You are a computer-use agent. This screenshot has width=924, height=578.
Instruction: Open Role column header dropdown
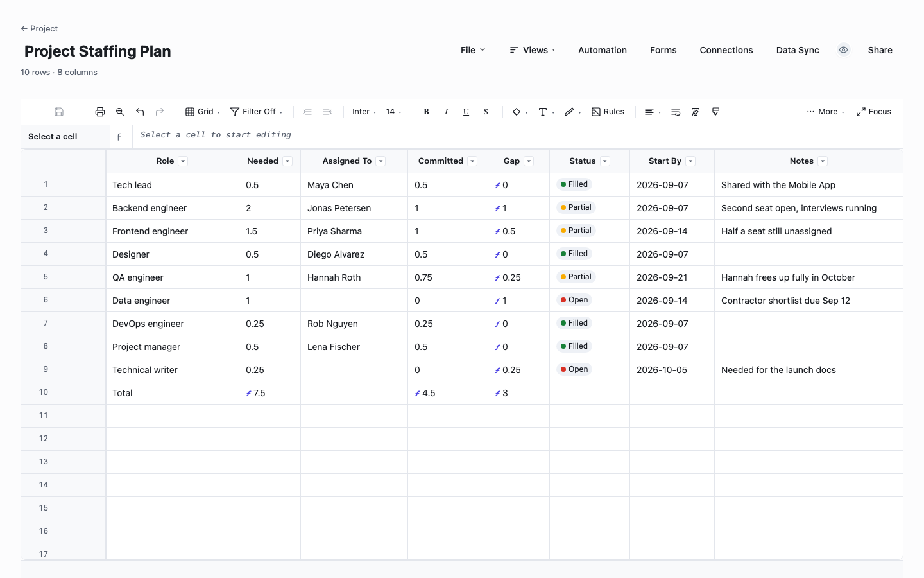pos(183,161)
